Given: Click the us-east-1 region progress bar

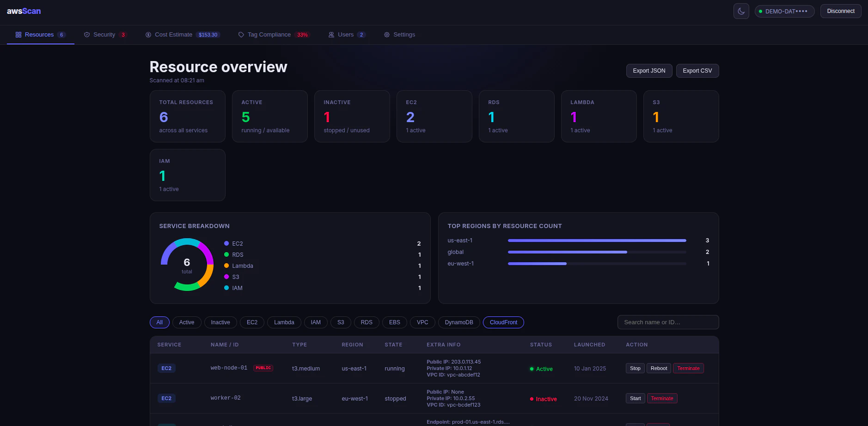Looking at the screenshot, I should pos(596,240).
